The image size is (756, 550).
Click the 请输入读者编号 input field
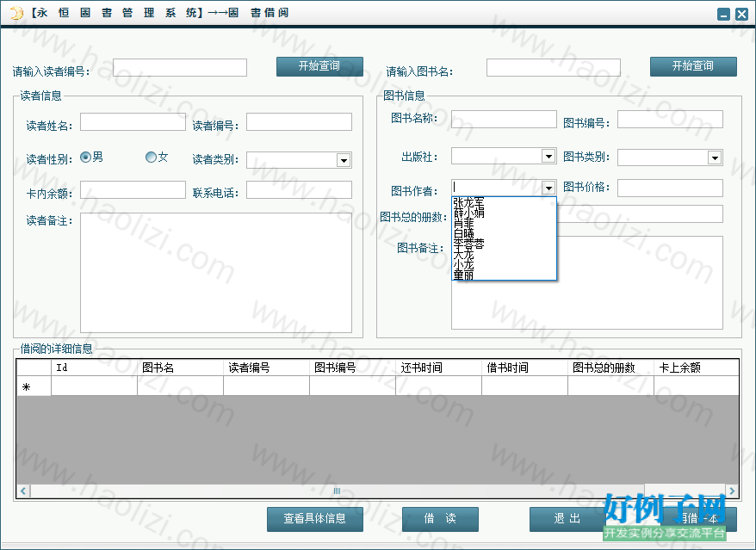(x=180, y=67)
